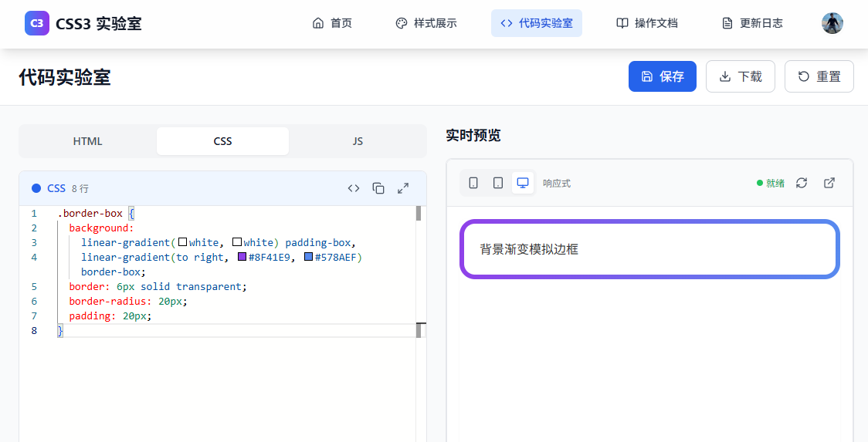Switch preview to mobile phone view
This screenshot has height=442, width=868.
(x=473, y=183)
